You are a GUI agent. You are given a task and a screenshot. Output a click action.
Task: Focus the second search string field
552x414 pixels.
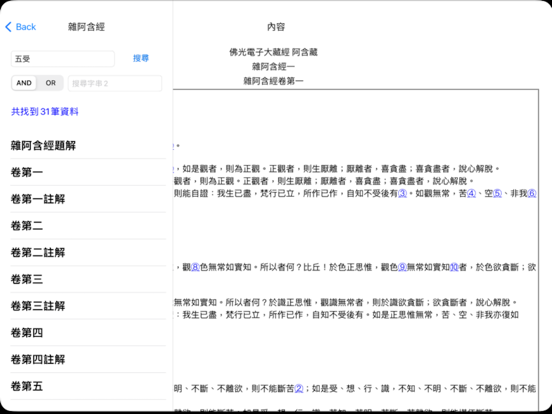115,83
